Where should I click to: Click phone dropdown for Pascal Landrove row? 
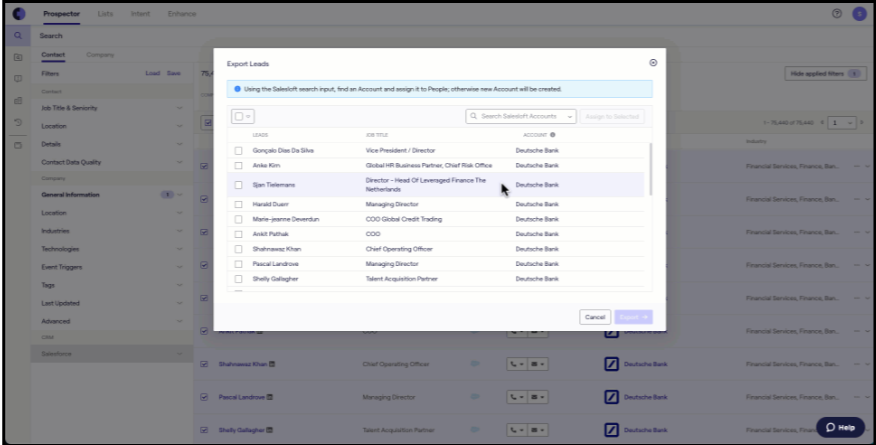pyautogui.click(x=517, y=397)
